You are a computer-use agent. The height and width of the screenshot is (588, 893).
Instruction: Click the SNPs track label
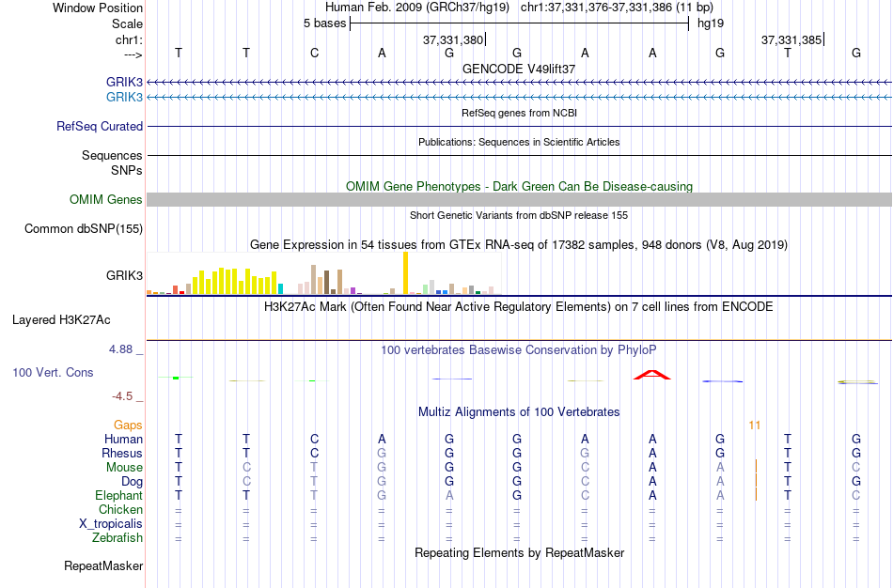click(127, 170)
